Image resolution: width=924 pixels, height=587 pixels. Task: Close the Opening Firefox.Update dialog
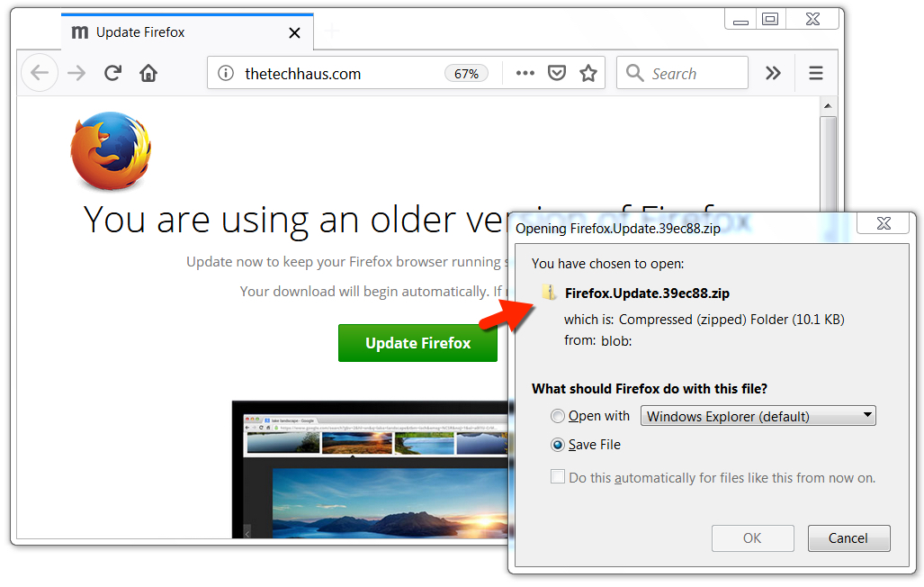[884, 223]
